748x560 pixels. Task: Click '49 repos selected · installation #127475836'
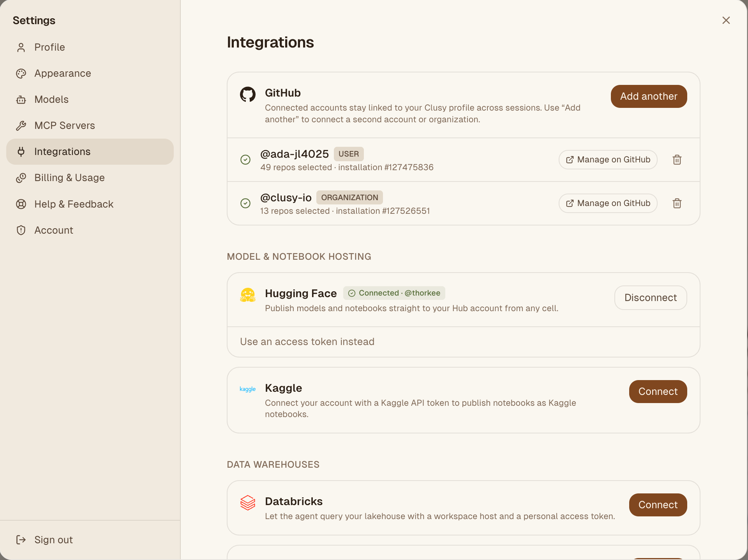click(x=347, y=167)
